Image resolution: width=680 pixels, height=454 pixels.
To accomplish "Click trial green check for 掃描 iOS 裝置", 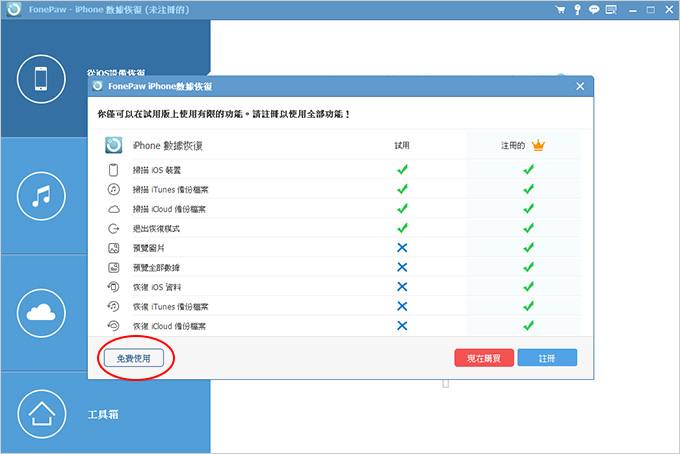I will tap(402, 169).
